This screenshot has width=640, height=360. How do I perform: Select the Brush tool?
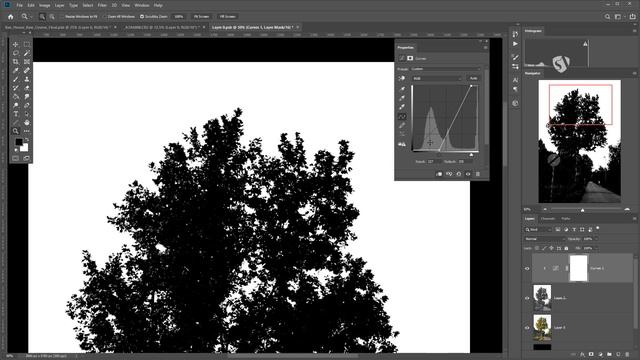(x=16, y=79)
